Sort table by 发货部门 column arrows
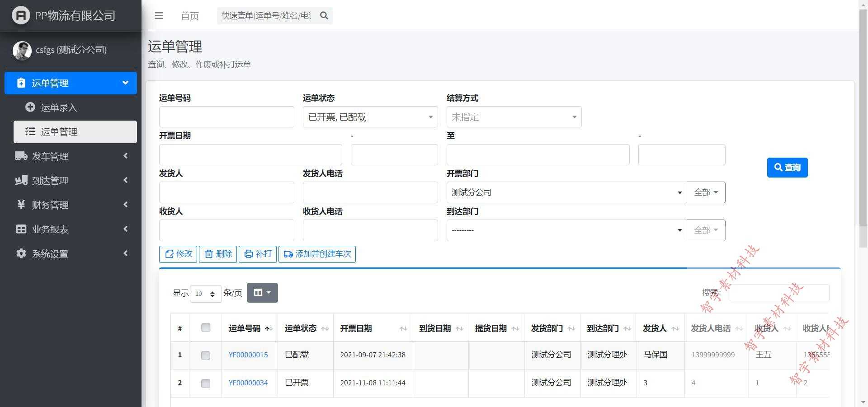Screen dimensions: 868x407 coord(571,328)
